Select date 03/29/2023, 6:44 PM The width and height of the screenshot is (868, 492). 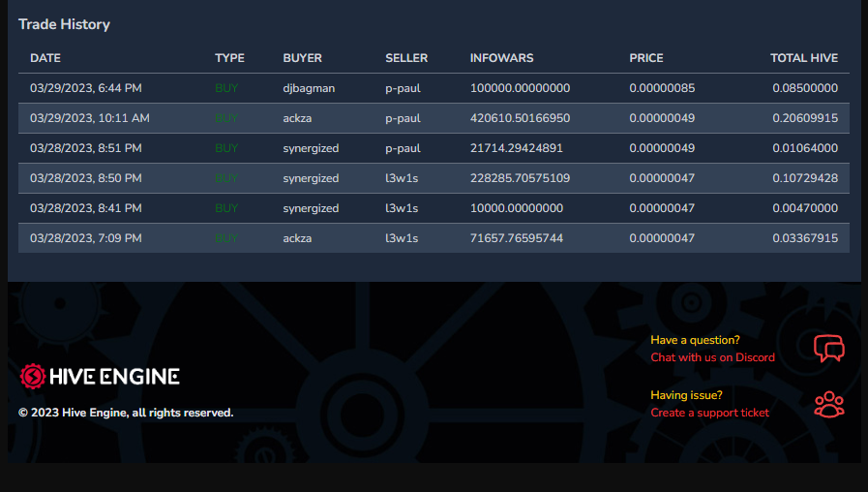[86, 88]
